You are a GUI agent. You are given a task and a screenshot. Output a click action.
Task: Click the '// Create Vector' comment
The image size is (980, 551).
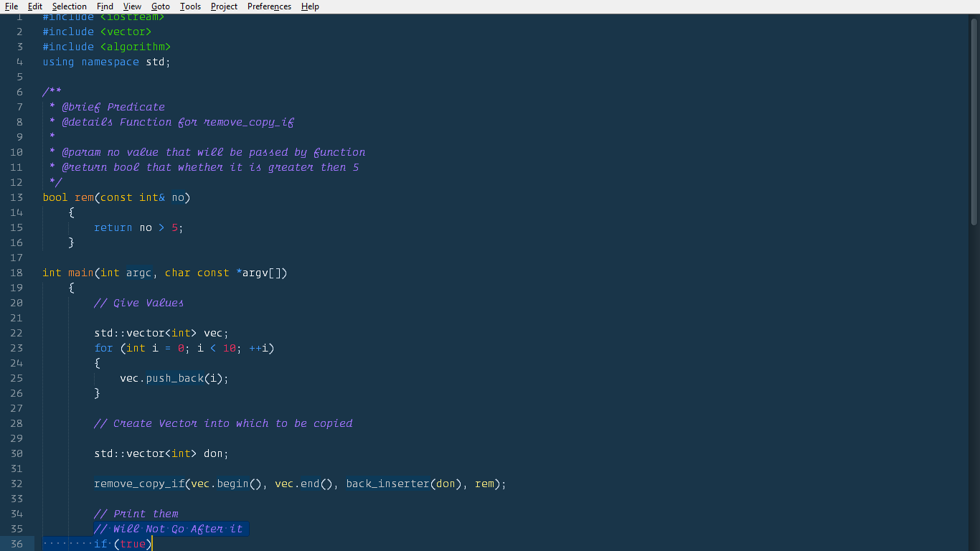[x=223, y=423]
